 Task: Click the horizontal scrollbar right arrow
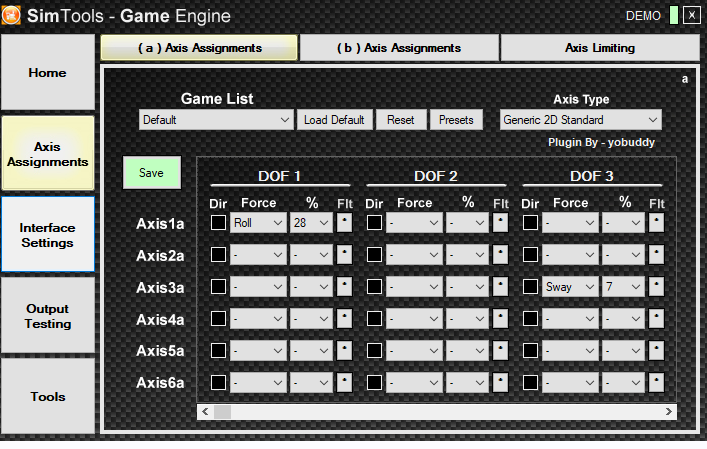click(669, 412)
